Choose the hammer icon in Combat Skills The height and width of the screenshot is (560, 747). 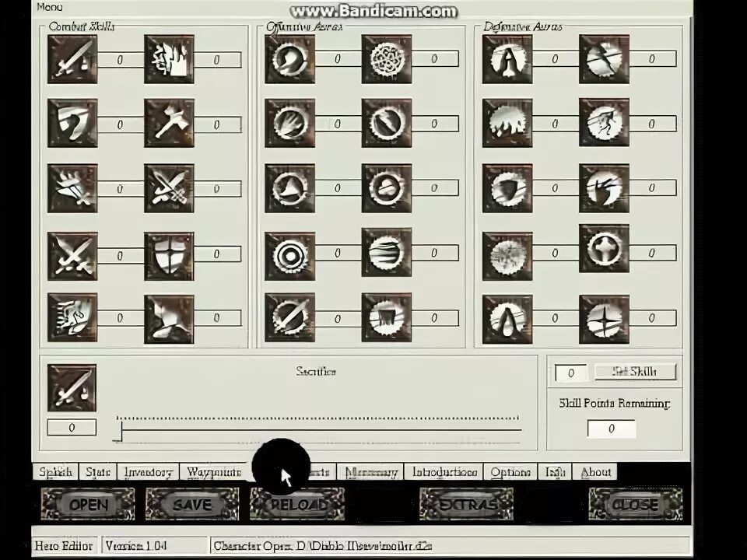[169, 124]
